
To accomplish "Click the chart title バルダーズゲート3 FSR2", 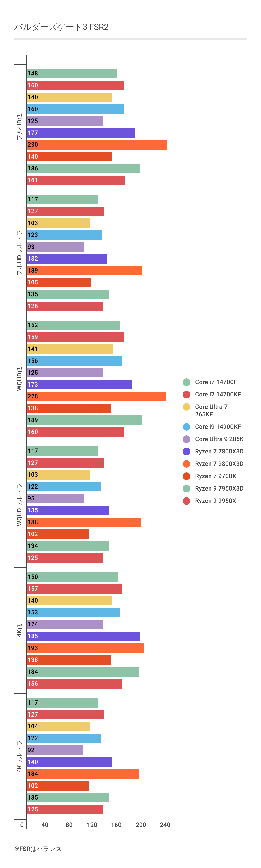I will (61, 27).
